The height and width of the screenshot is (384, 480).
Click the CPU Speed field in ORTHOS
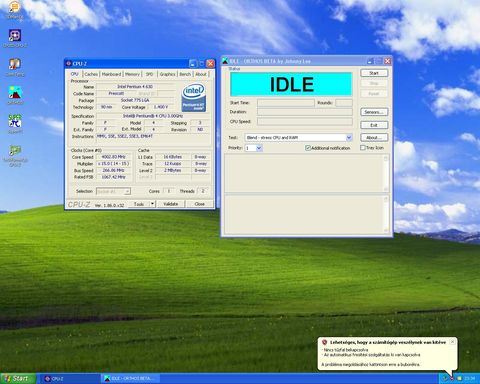[x=304, y=121]
